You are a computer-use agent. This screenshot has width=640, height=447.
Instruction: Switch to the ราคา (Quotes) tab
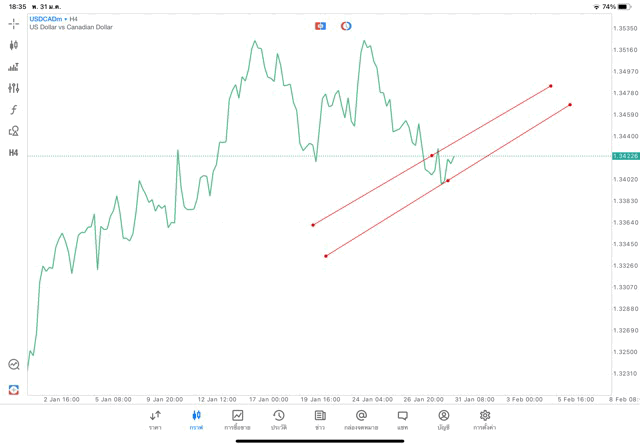click(x=155, y=419)
